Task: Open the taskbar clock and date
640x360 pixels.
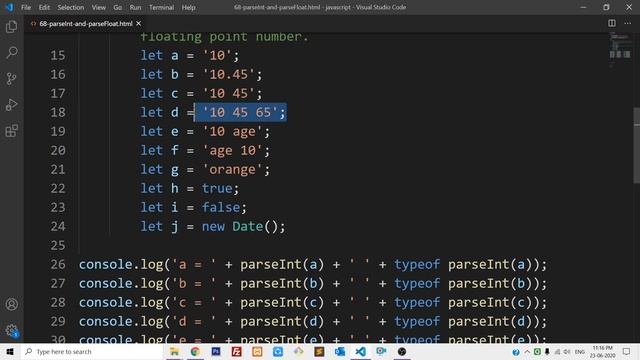Action: click(x=602, y=351)
